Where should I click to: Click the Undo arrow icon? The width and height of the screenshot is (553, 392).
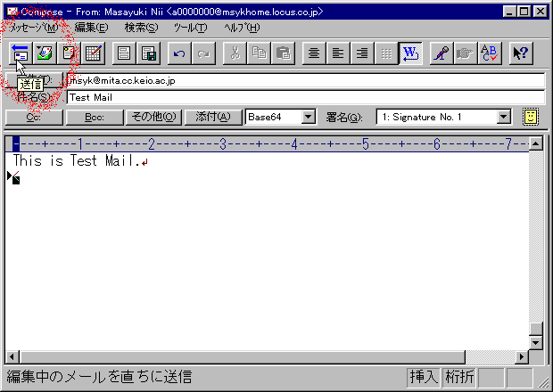(x=179, y=53)
